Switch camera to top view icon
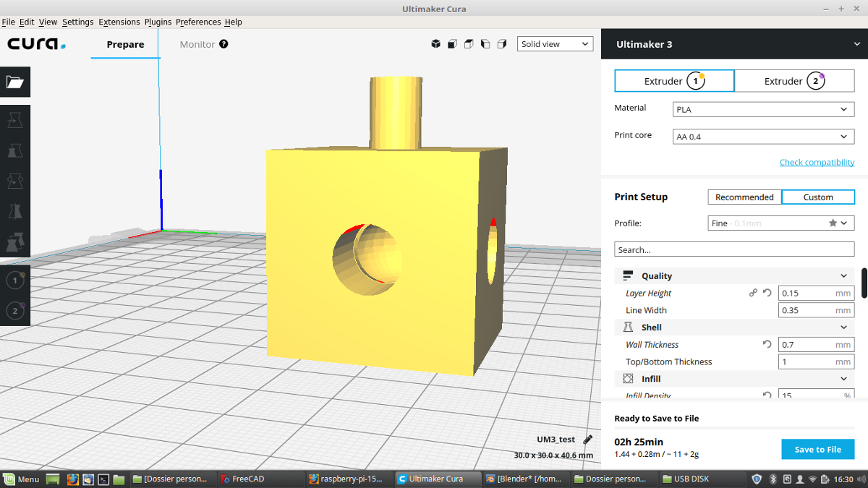868x488 pixels. click(469, 44)
